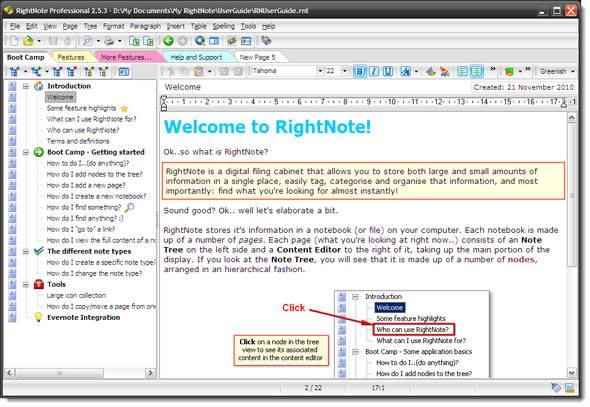Open the font size 22 dropdown
The image size is (590, 407).
(344, 71)
